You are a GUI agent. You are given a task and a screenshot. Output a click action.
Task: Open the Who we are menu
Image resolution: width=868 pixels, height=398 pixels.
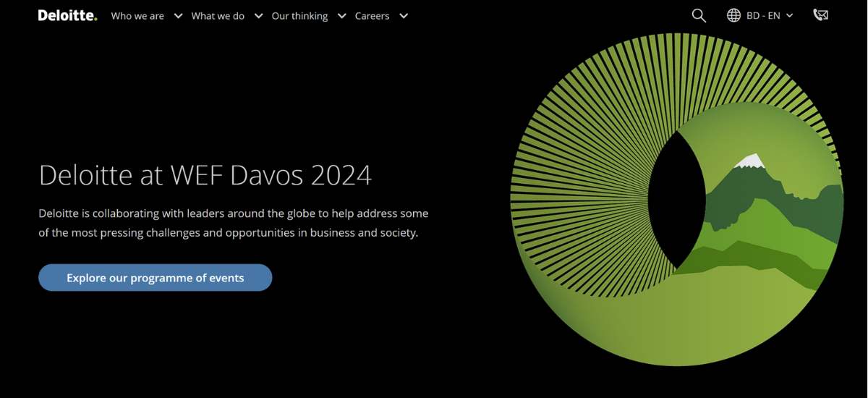click(x=137, y=16)
